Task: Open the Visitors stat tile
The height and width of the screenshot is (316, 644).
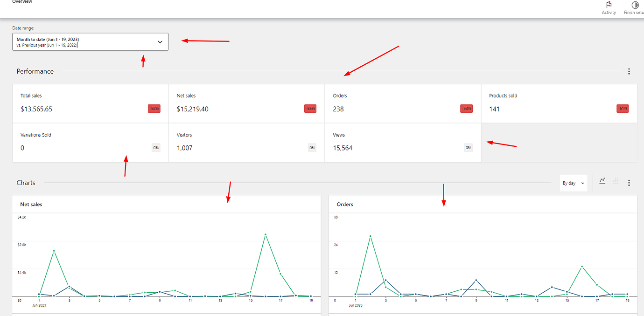Action: (x=246, y=143)
